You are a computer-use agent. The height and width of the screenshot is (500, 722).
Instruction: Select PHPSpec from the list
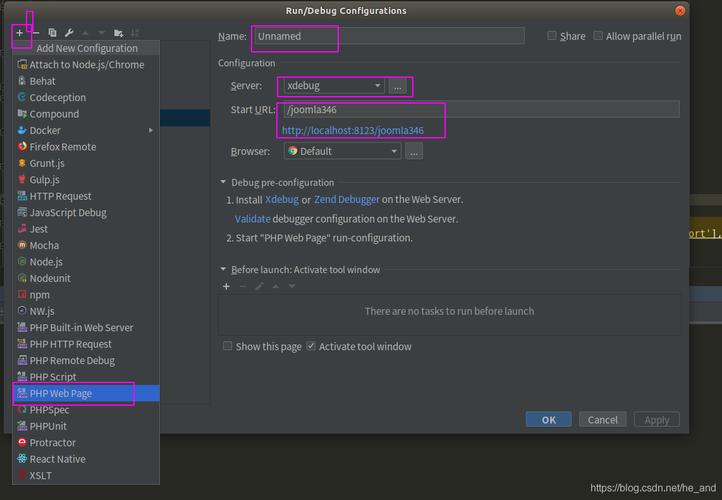(86, 410)
